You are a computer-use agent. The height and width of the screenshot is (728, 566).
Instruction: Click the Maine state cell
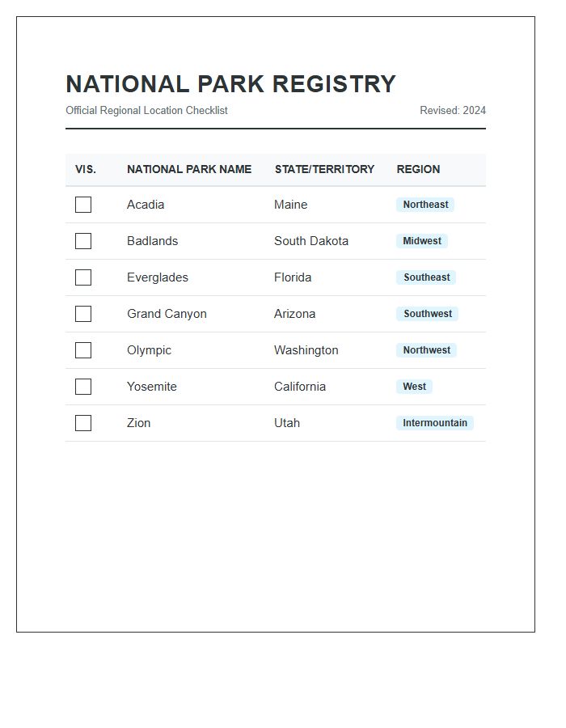coord(291,205)
